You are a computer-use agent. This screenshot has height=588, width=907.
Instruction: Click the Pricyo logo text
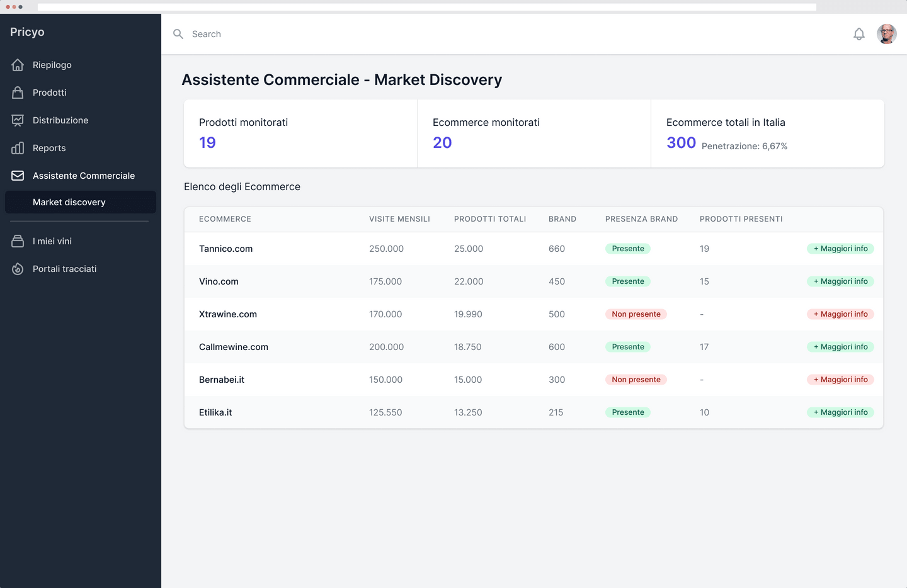tap(27, 32)
